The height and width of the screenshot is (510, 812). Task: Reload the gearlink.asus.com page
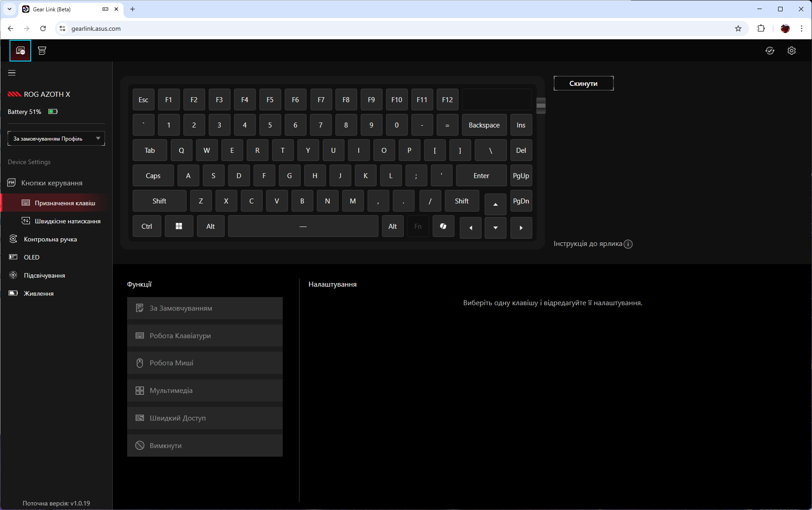click(x=43, y=28)
